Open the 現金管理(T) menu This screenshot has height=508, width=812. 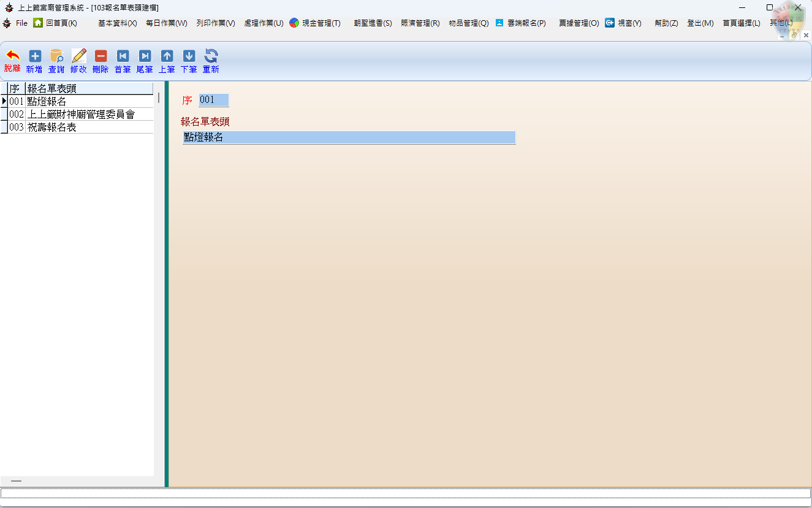click(x=315, y=23)
